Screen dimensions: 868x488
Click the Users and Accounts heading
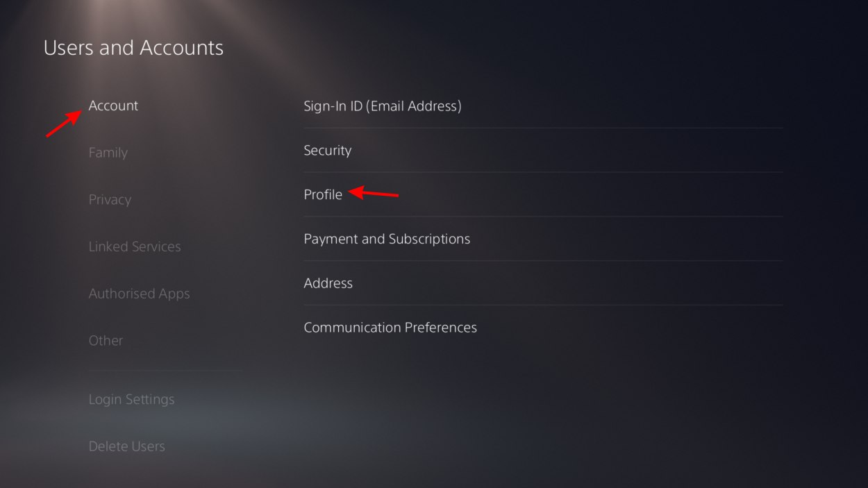pos(133,48)
